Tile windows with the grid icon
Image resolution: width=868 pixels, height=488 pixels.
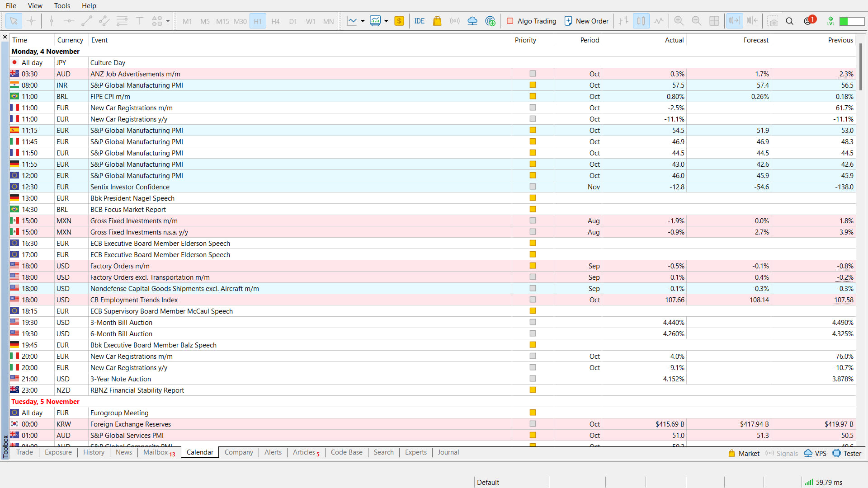[714, 21]
